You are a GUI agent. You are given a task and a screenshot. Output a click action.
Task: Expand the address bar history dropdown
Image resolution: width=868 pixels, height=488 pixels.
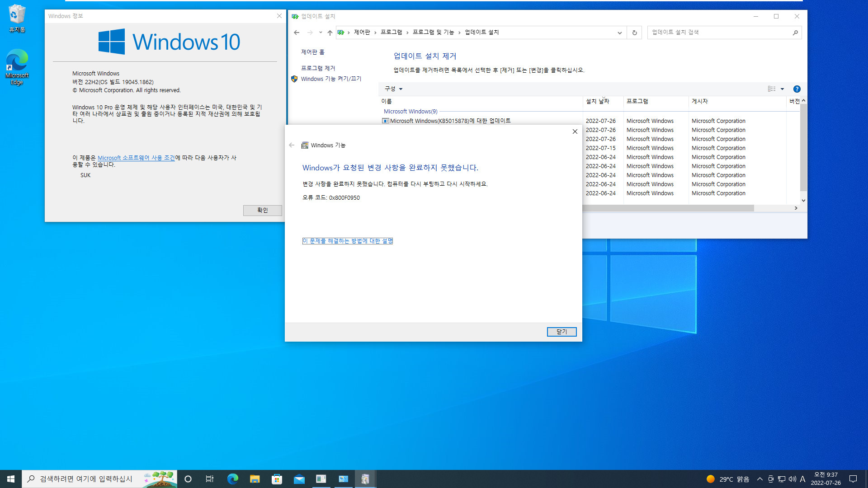pyautogui.click(x=619, y=33)
